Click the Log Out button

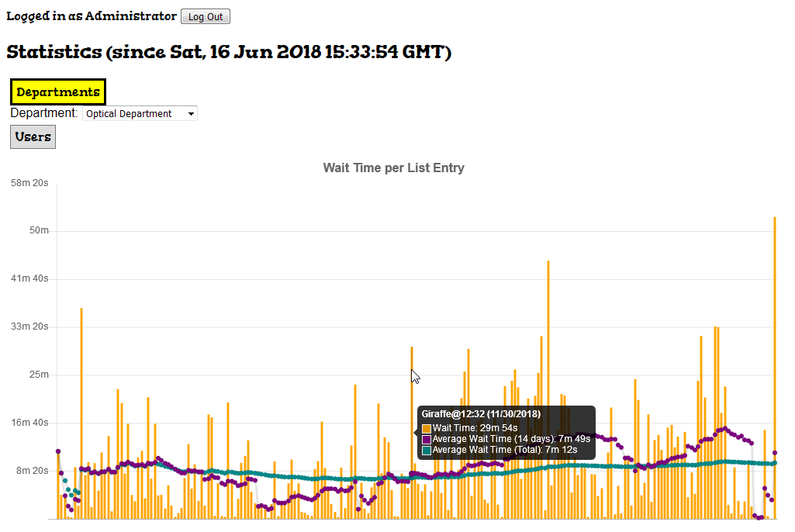(205, 17)
